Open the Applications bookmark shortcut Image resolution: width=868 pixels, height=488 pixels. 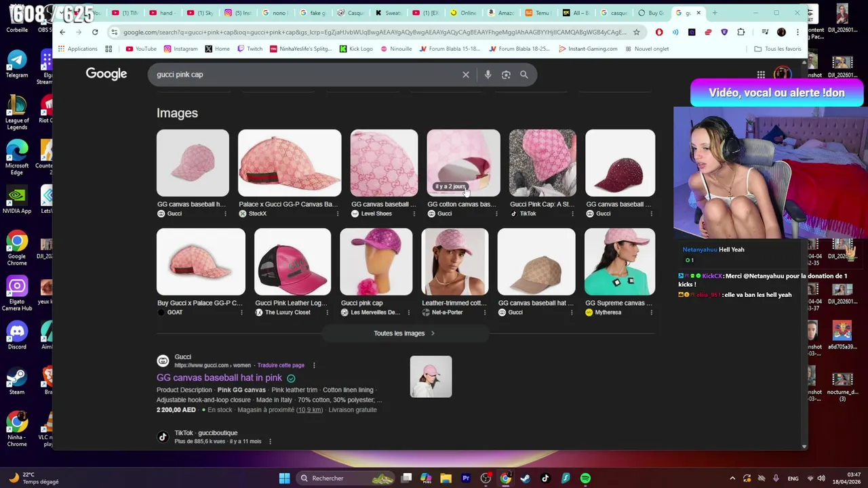coord(77,49)
